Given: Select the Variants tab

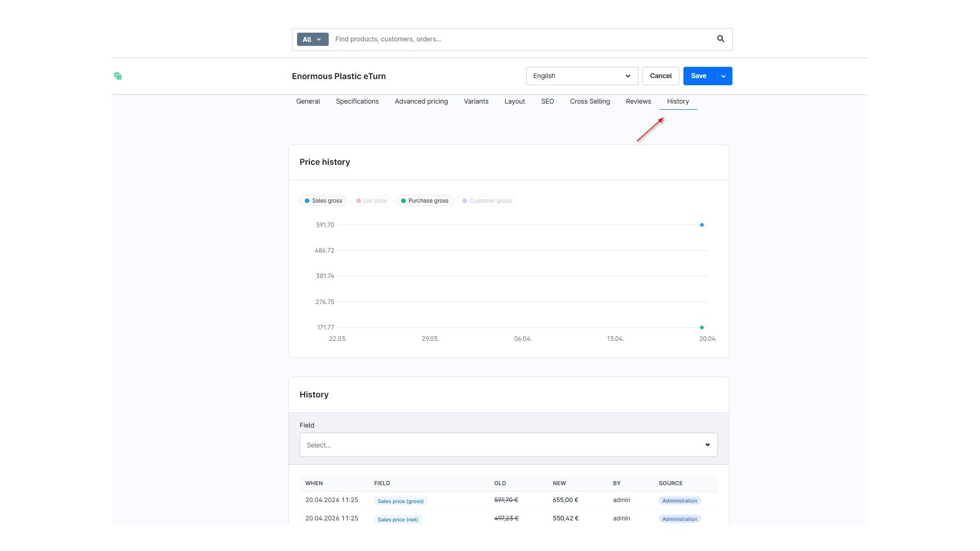Looking at the screenshot, I should point(476,102).
